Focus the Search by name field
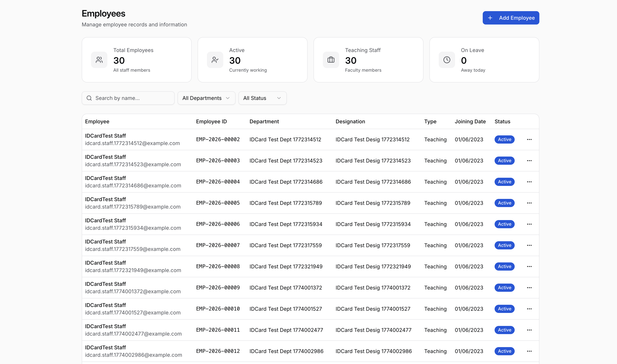Image resolution: width=617 pixels, height=364 pixels. pyautogui.click(x=132, y=98)
